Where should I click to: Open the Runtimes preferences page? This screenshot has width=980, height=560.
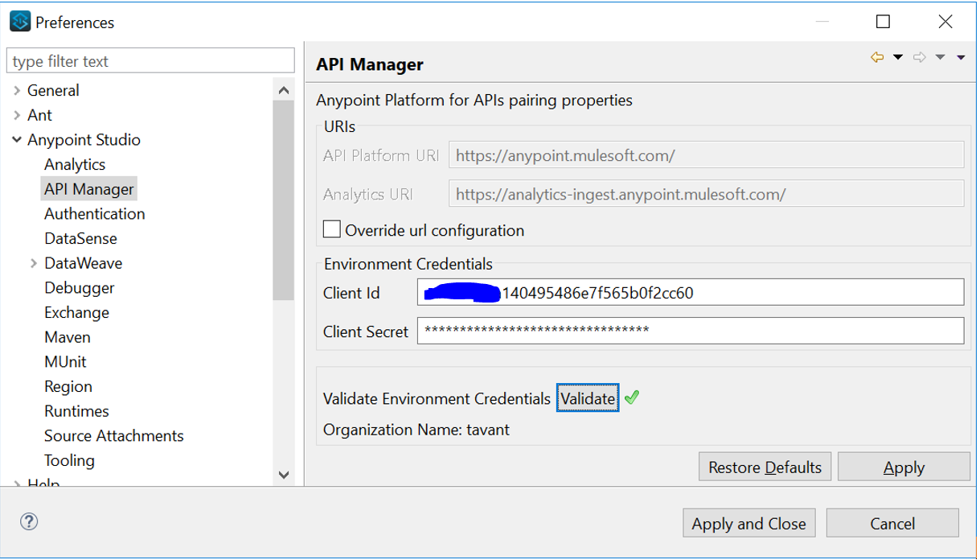(76, 411)
